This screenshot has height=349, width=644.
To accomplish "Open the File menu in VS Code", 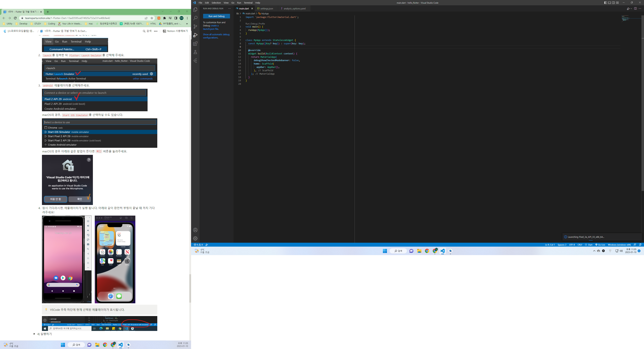I will click(x=200, y=3).
